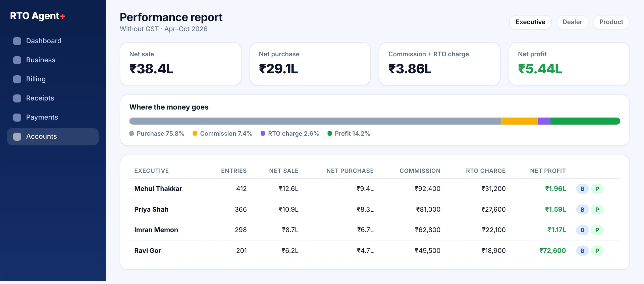Click the COMMISSION column header
This screenshot has width=644, height=284.
tap(420, 171)
